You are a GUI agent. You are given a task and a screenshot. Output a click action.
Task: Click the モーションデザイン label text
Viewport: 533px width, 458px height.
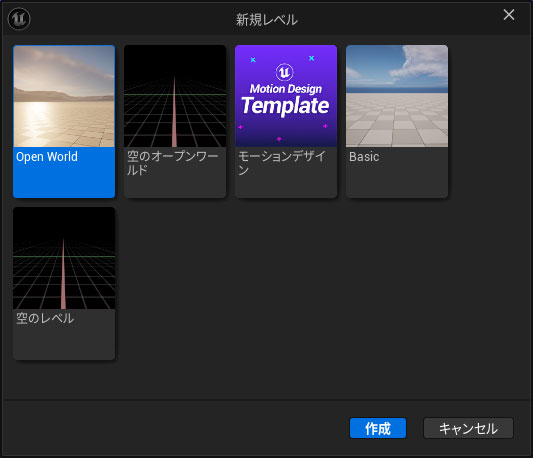(282, 163)
